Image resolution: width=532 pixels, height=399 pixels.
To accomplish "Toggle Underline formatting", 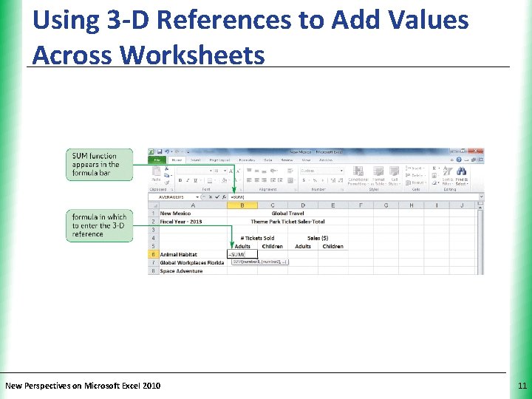I will pos(195,180).
